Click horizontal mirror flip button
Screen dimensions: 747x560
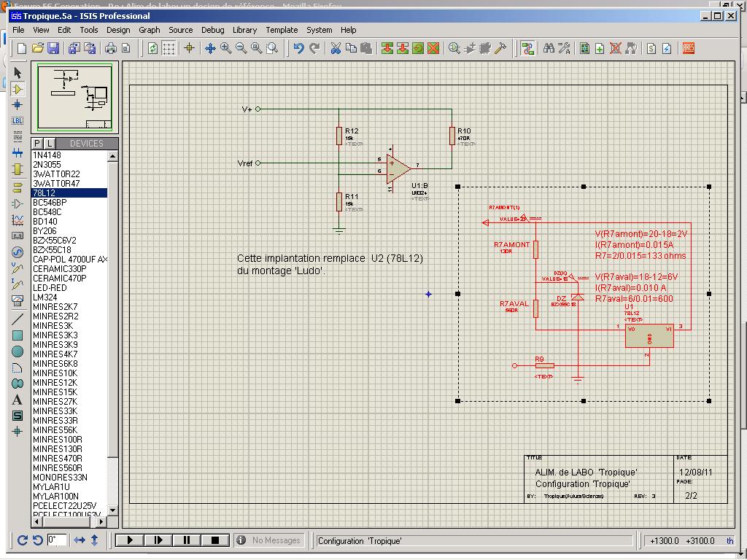[x=80, y=540]
